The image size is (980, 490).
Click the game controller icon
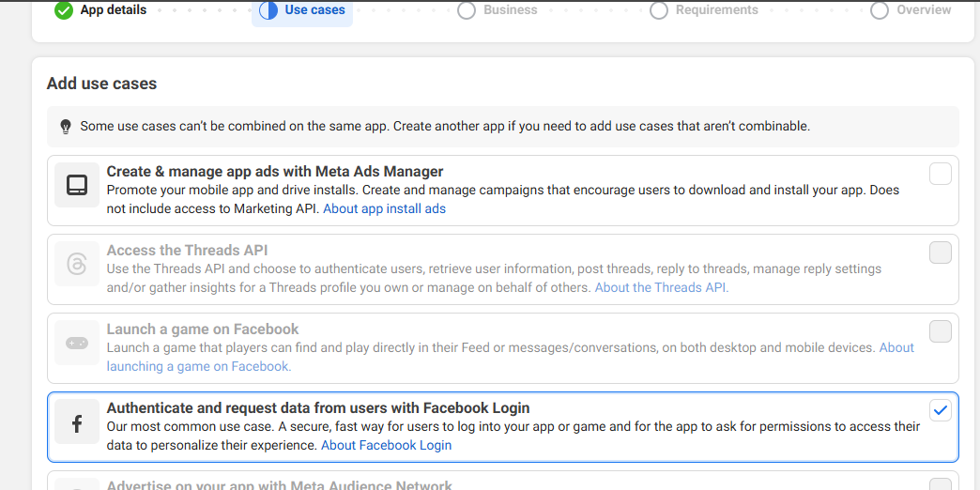pos(77,344)
